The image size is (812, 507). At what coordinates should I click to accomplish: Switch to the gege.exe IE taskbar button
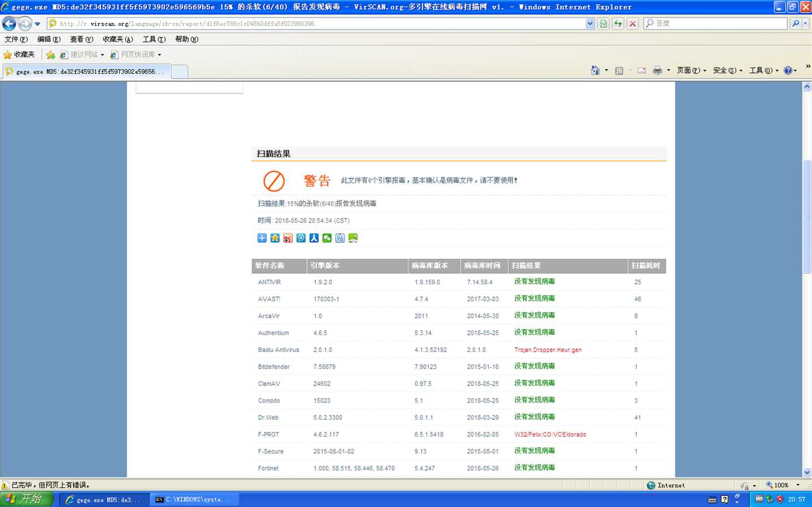[x=103, y=500]
